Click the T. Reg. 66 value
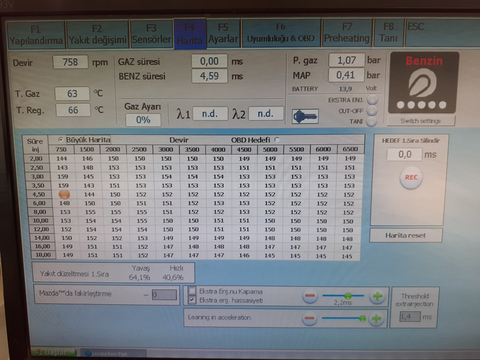Viewport: 480px width, 360px height. [x=73, y=110]
